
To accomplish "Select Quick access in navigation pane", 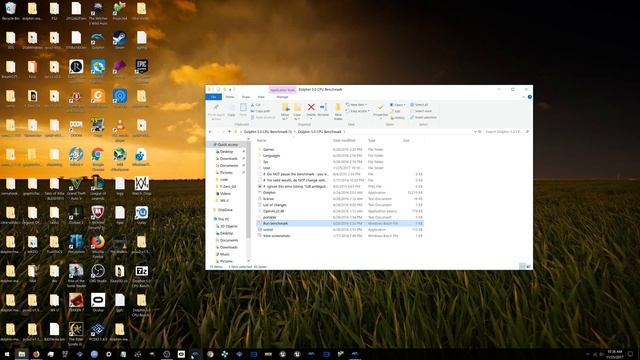I will tap(227, 144).
